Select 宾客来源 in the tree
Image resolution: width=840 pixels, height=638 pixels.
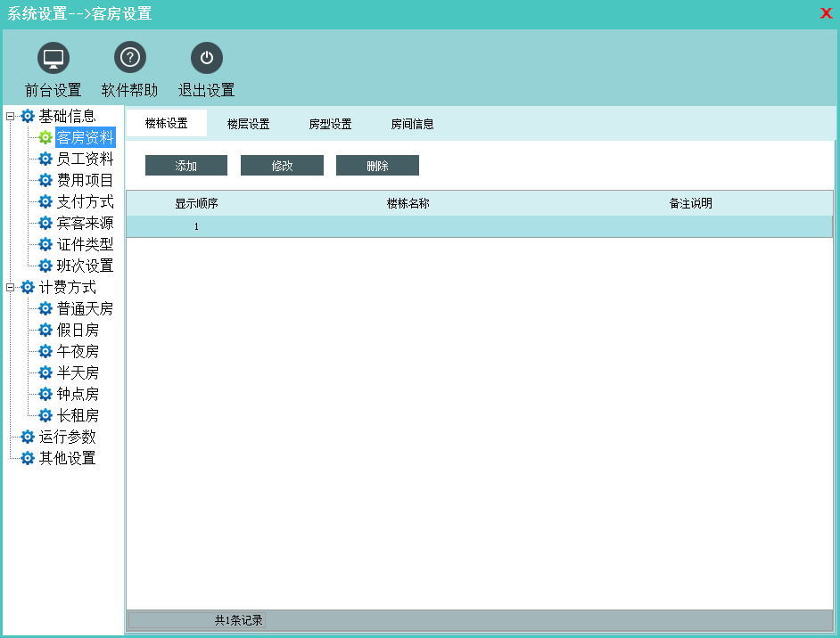[85, 224]
